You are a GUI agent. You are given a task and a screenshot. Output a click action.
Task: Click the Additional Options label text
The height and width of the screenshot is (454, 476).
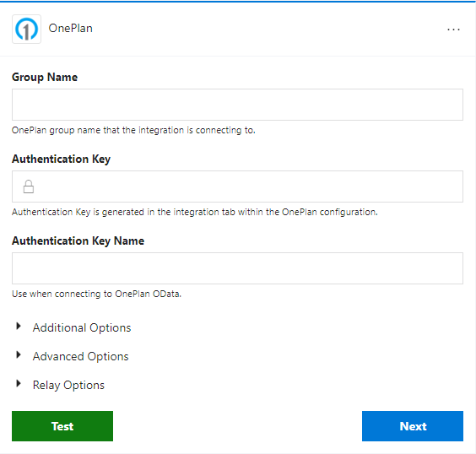[x=82, y=327]
